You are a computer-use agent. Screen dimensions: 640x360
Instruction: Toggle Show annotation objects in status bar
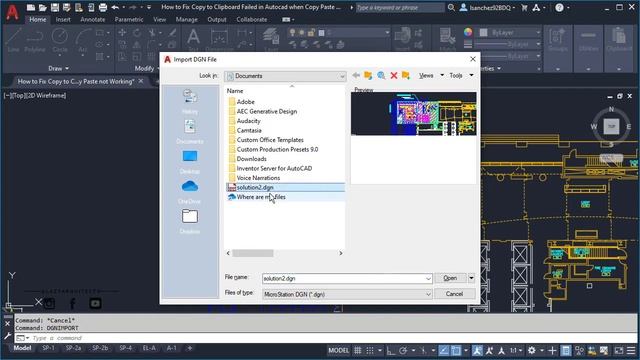click(477, 350)
